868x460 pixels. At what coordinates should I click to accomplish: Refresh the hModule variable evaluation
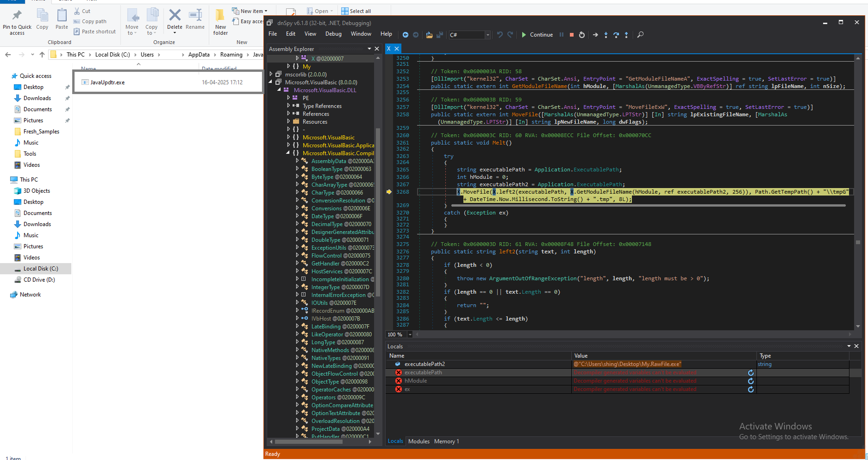click(750, 381)
